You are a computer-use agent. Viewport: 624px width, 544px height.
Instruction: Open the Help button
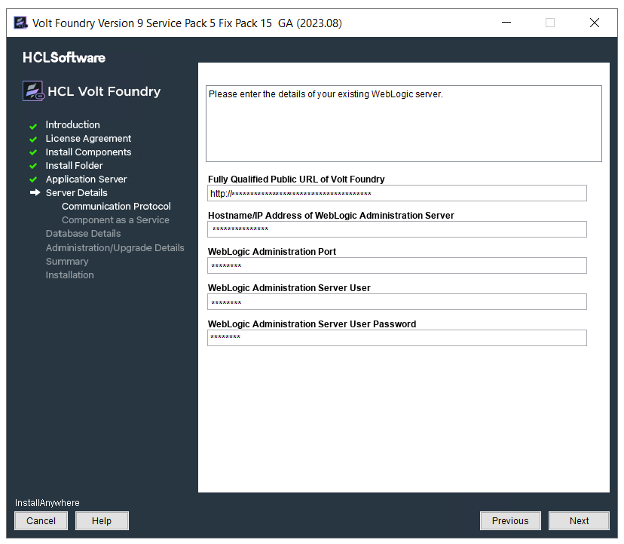click(102, 521)
